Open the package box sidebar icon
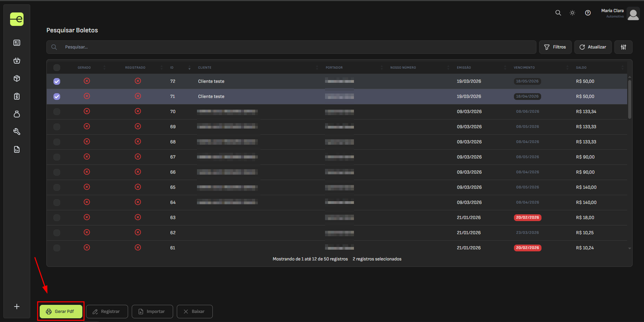 (x=17, y=78)
